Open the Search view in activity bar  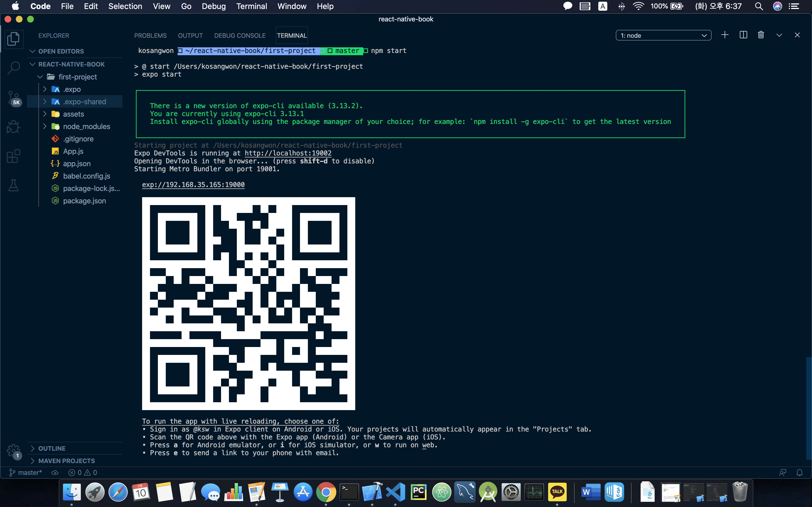pyautogui.click(x=14, y=68)
